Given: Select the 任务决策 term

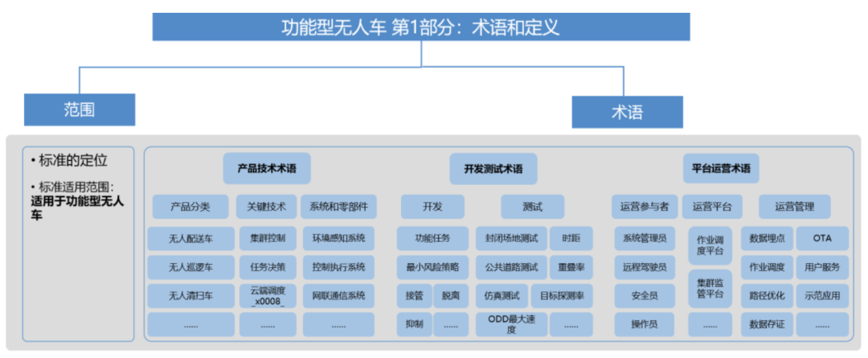Looking at the screenshot, I should [268, 267].
